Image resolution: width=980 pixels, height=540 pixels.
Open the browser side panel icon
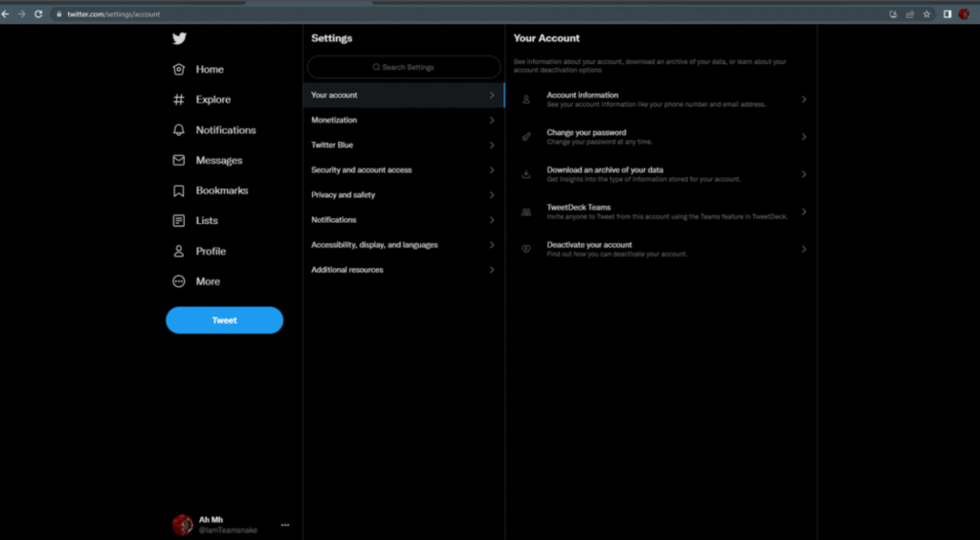947,13
